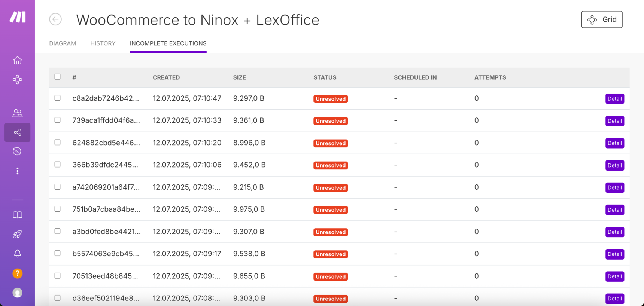The image size is (644, 306).
Task: Click the SIZE column header
Action: [x=240, y=77]
